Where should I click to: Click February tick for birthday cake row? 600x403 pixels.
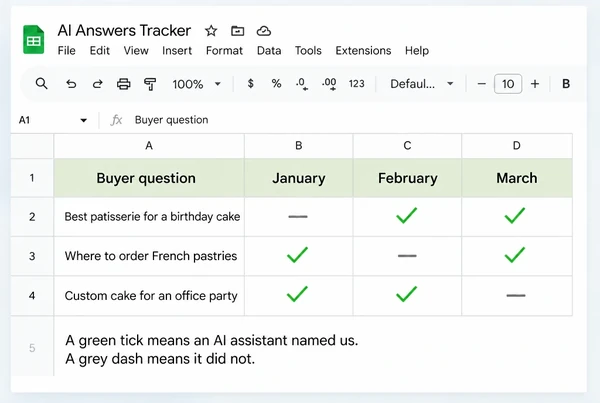point(407,217)
